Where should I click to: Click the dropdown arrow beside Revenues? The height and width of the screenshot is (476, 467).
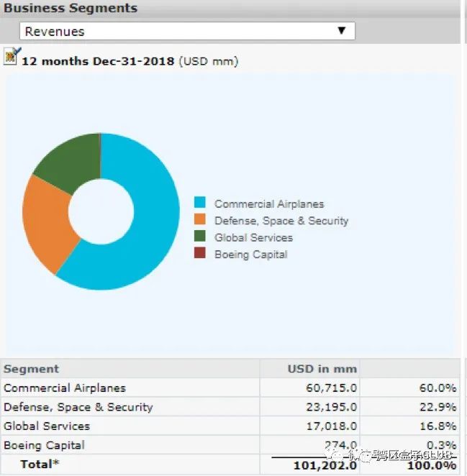coord(342,30)
